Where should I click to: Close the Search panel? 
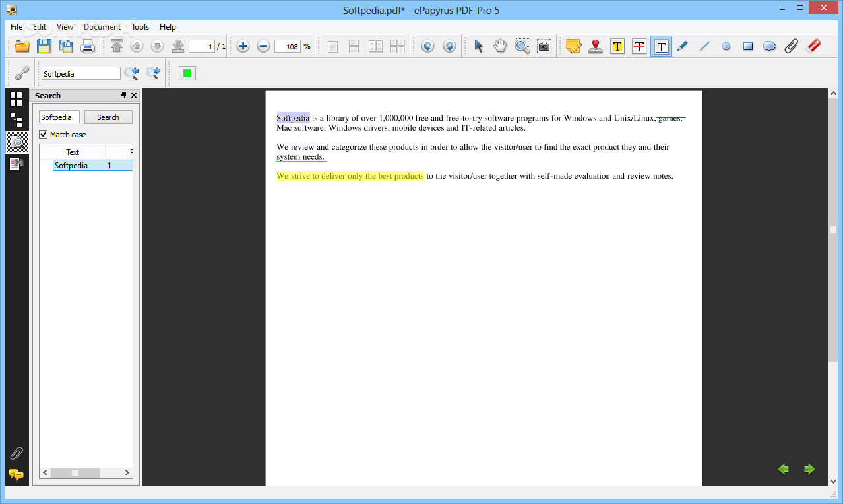[134, 96]
